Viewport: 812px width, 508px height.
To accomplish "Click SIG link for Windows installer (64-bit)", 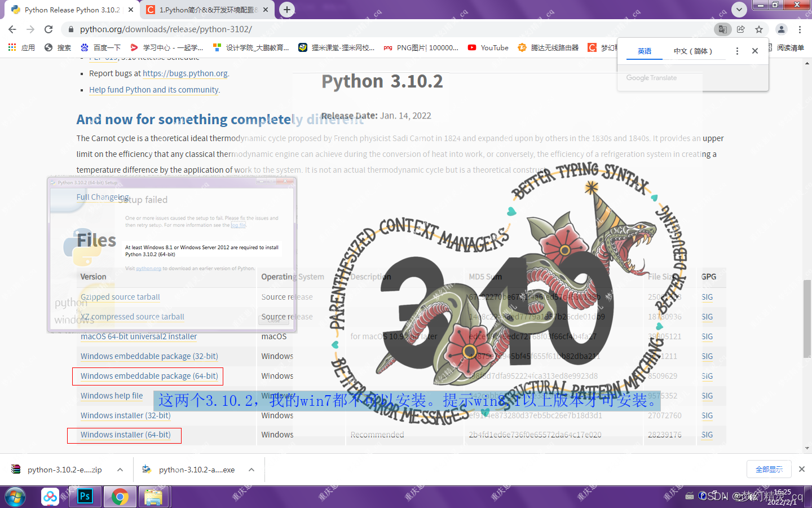I will (707, 435).
